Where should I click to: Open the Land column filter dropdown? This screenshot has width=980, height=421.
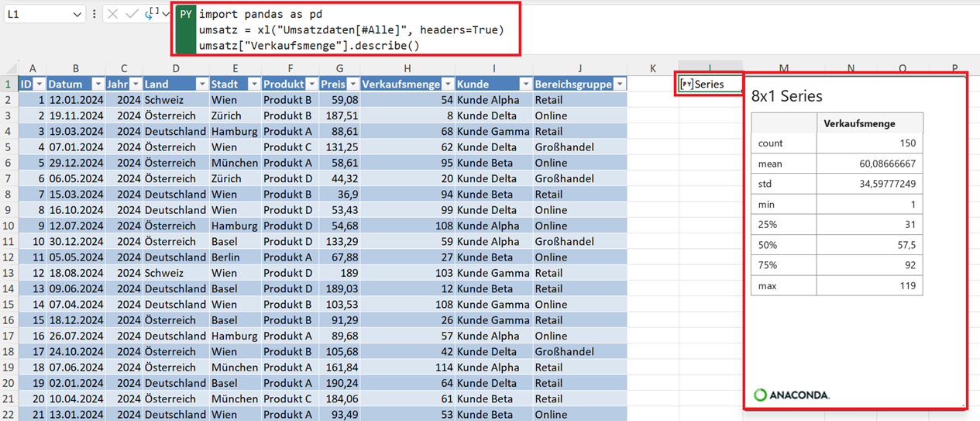point(201,84)
